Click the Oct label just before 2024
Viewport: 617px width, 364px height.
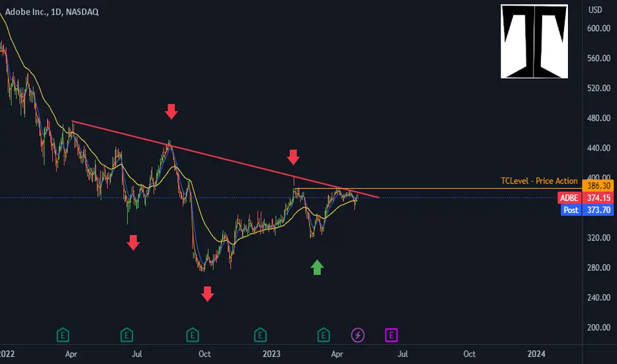[x=469, y=354]
